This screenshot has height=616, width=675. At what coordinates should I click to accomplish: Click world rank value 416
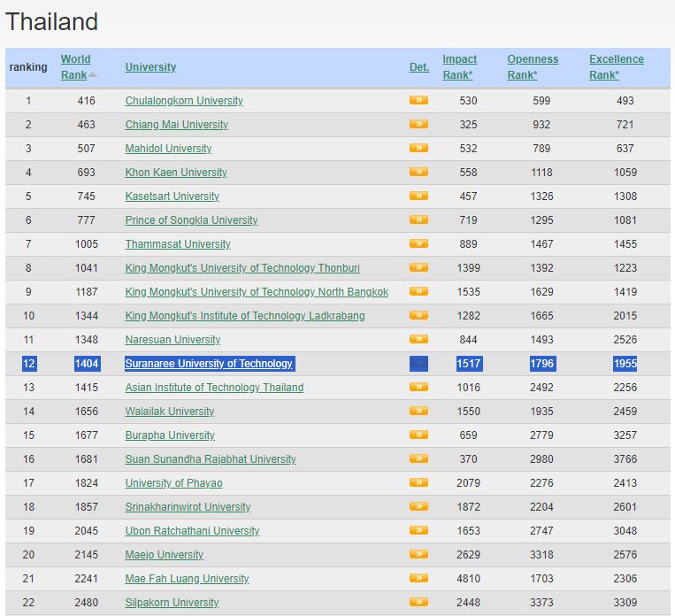86,101
